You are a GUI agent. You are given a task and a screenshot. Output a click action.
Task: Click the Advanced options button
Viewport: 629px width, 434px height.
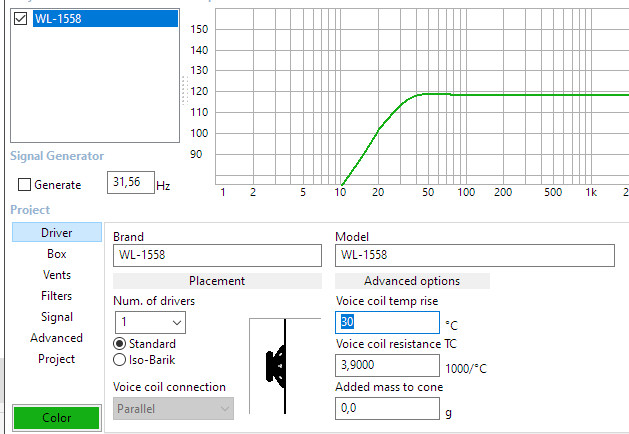412,281
